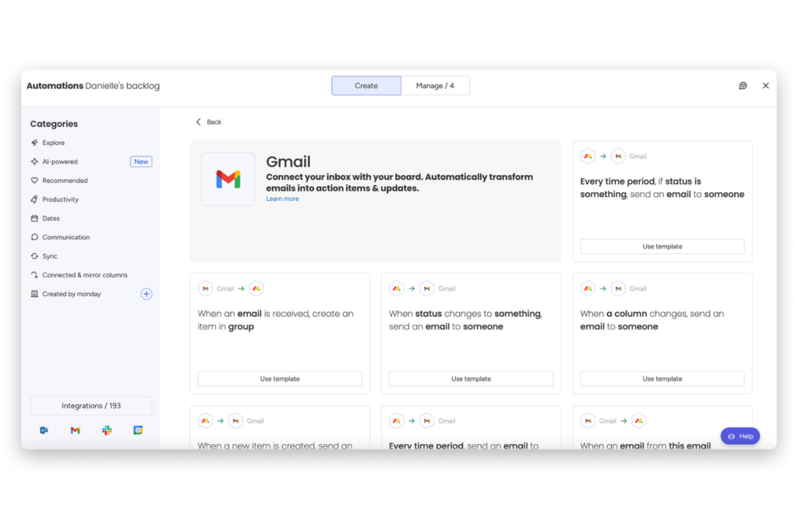
Task: Select the 'email is received' recipe text
Action: pos(275,320)
